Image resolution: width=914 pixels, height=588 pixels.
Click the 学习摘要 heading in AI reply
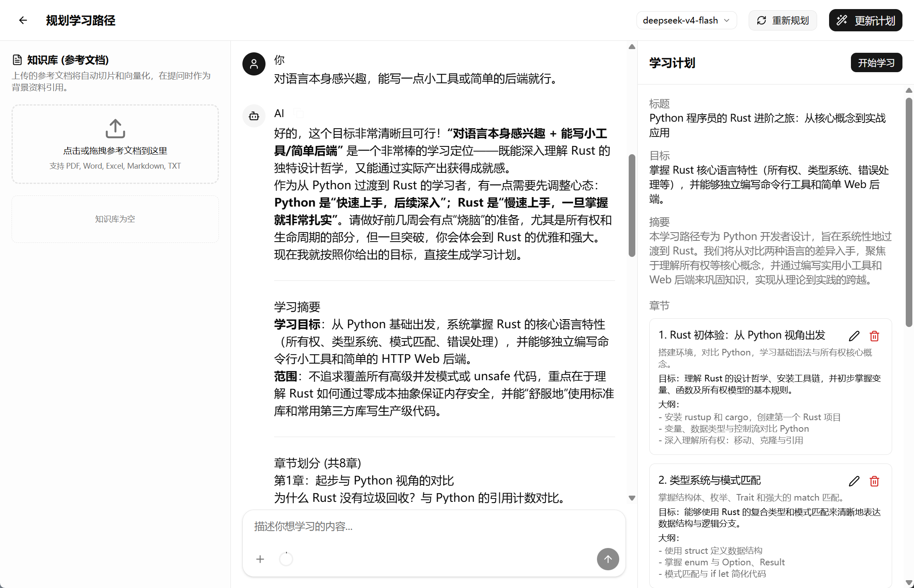[297, 307]
